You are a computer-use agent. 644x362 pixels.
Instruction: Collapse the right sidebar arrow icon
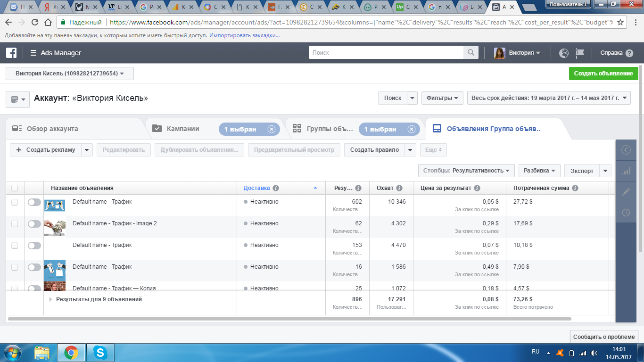pos(626,150)
